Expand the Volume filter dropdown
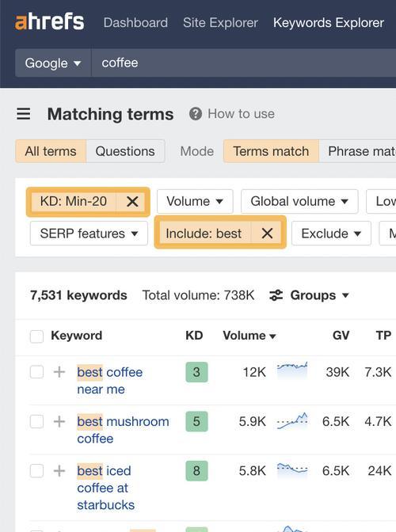The height and width of the screenshot is (532, 396). (x=195, y=202)
